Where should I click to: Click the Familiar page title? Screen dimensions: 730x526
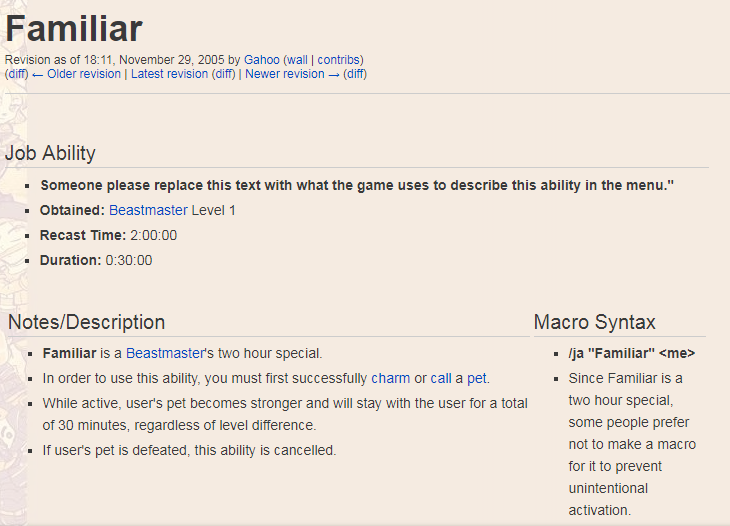74,29
